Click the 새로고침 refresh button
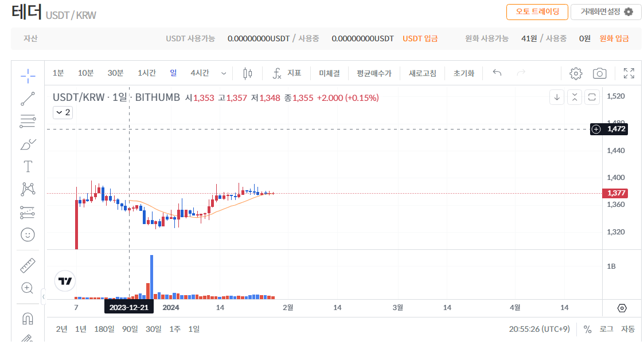The image size is (644, 345). [423, 73]
